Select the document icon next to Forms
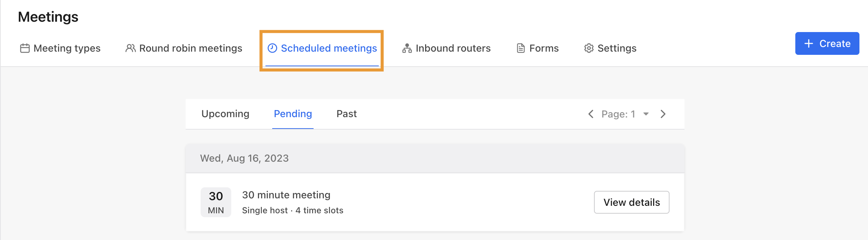This screenshot has height=240, width=868. coord(520,48)
